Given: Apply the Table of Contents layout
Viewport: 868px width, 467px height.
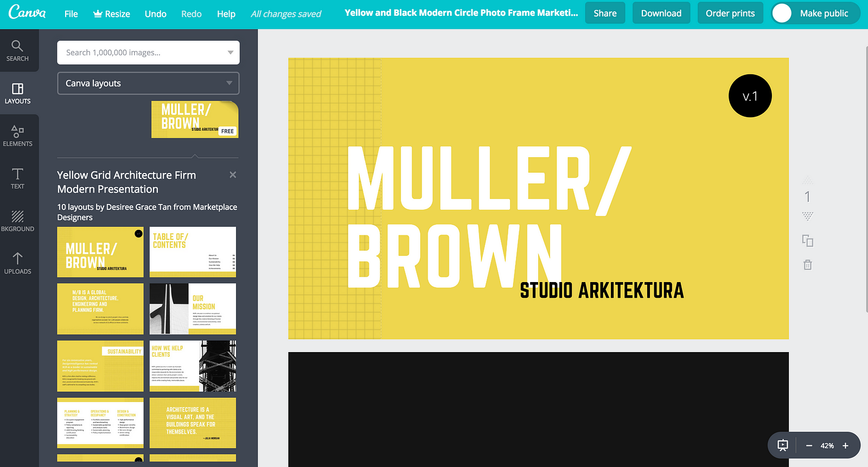Looking at the screenshot, I should [x=193, y=252].
